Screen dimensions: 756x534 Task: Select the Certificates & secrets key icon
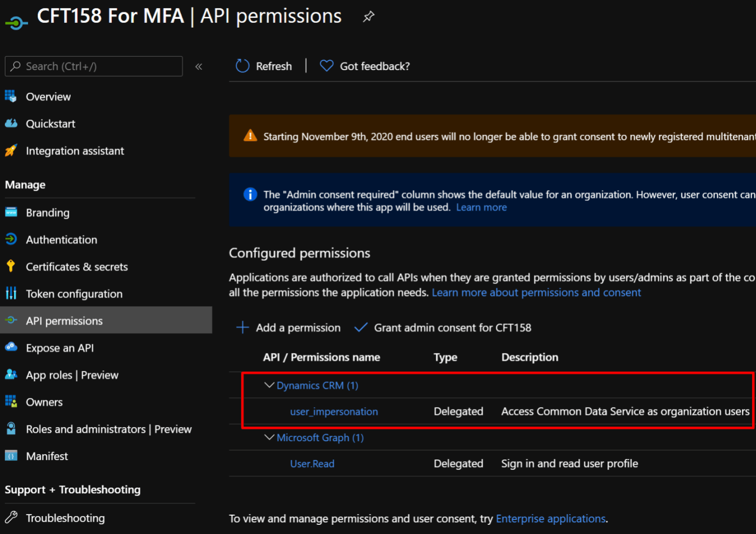click(x=11, y=266)
